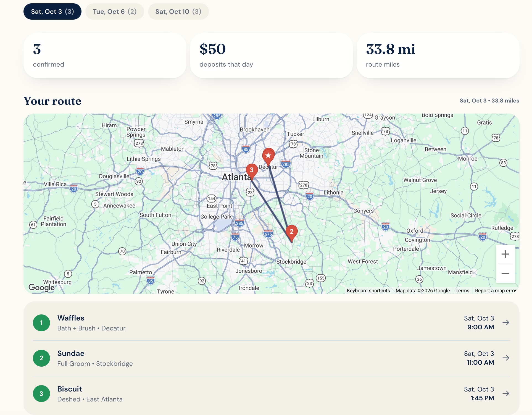The image size is (532, 415).
Task: Click the Your route heading
Action: (x=52, y=101)
